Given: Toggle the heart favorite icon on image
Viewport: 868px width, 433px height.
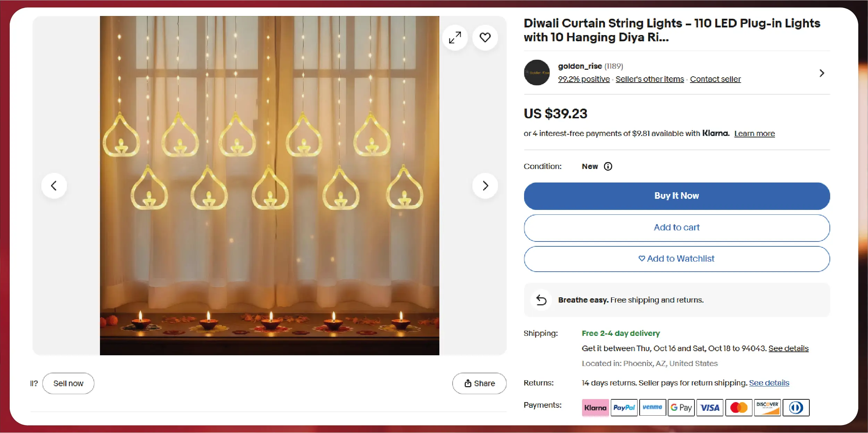Looking at the screenshot, I should (485, 37).
